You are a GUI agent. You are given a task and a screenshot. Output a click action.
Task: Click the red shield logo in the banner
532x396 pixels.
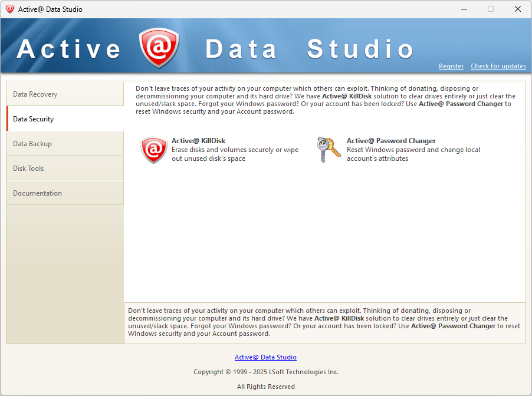coord(159,48)
